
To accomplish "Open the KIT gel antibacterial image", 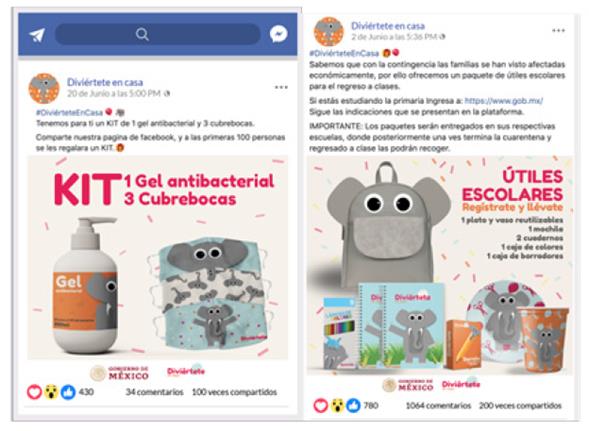I will pos(158,257).
